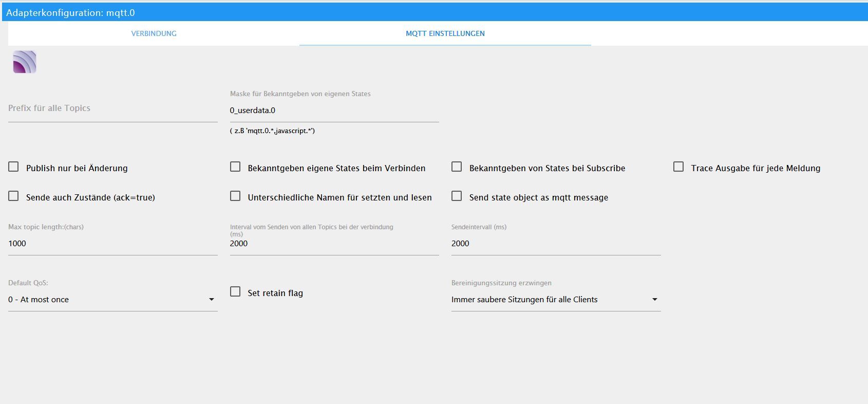The height and width of the screenshot is (404, 868).
Task: Open Bereinigungssitzung erzwingen dropdown
Action: click(x=556, y=300)
